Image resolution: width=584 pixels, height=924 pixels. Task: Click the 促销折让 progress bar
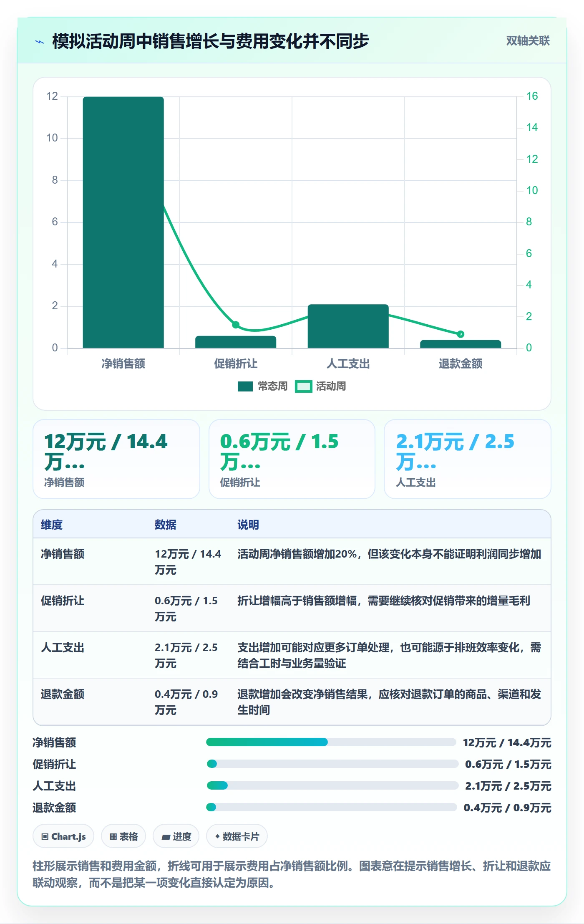[332, 764]
